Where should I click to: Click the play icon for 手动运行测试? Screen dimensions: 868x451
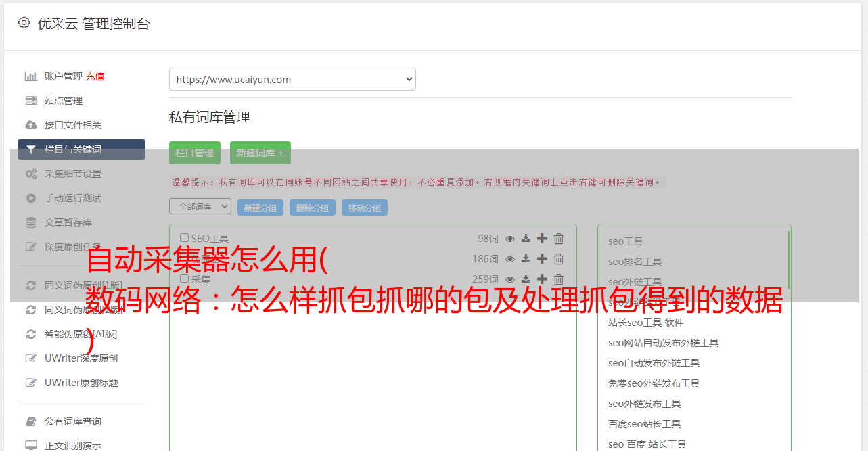(30, 198)
